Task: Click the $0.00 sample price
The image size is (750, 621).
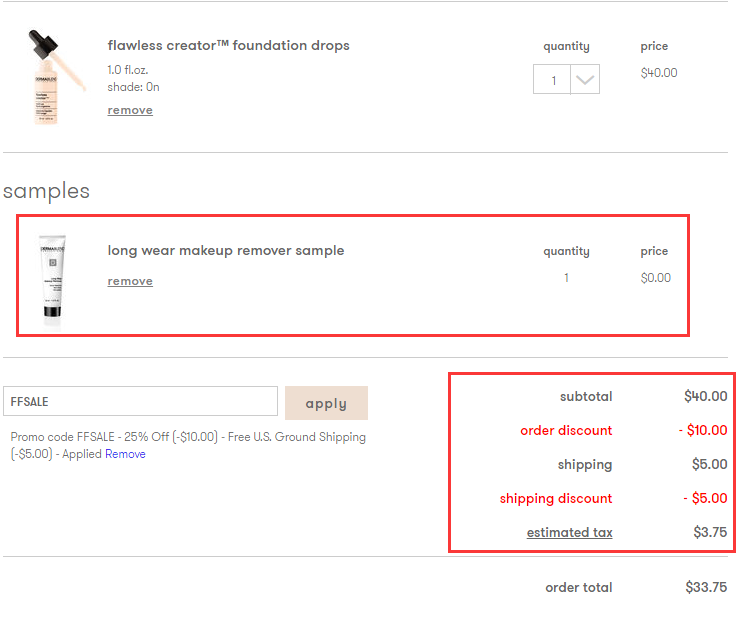Action: pos(655,278)
